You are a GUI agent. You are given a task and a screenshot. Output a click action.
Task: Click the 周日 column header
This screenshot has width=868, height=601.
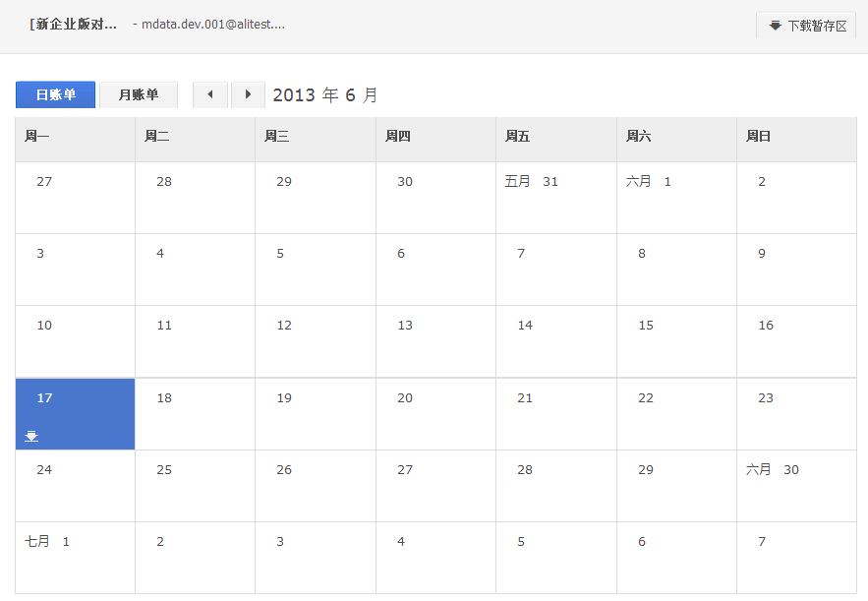coord(797,137)
